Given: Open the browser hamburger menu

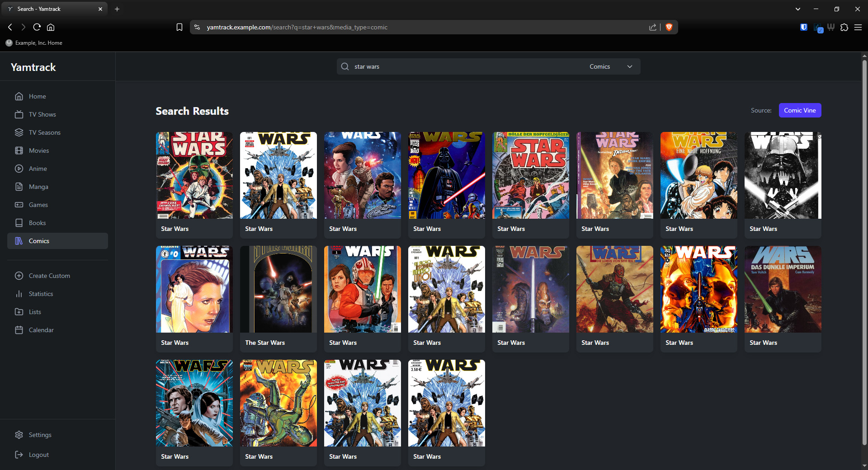Looking at the screenshot, I should [x=858, y=27].
